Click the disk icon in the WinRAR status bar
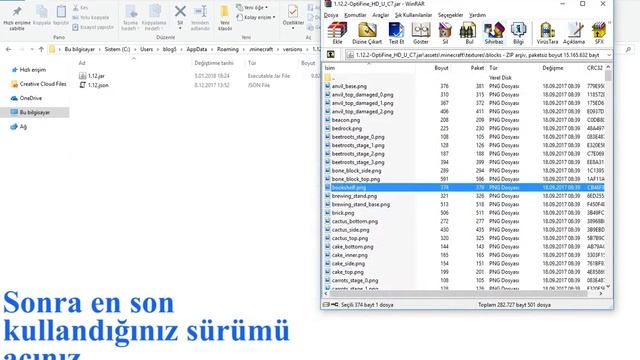This screenshot has height=360, width=640. 326,304
